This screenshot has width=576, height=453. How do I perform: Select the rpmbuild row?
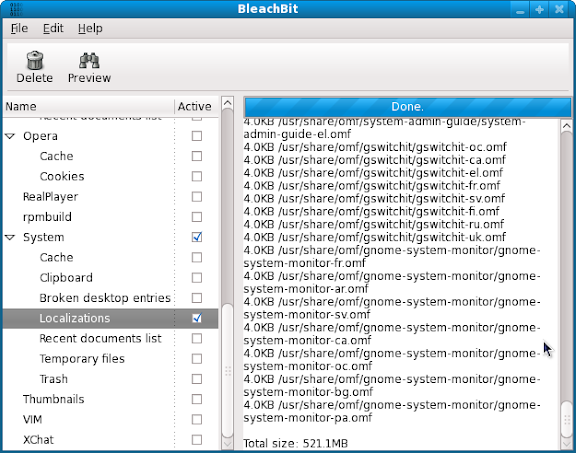click(x=111, y=217)
